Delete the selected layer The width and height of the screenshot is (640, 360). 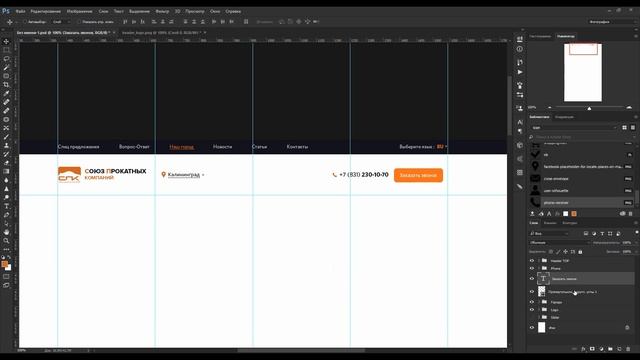pyautogui.click(x=628, y=349)
